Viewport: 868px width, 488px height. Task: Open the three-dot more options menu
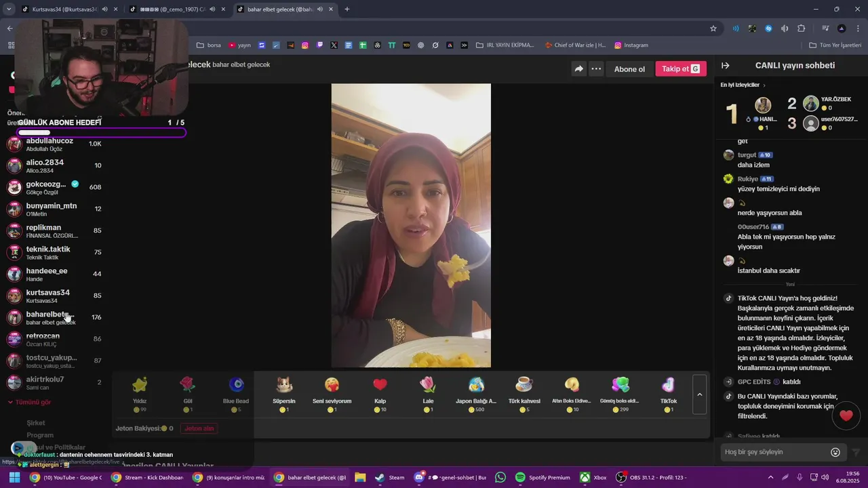pyautogui.click(x=596, y=68)
